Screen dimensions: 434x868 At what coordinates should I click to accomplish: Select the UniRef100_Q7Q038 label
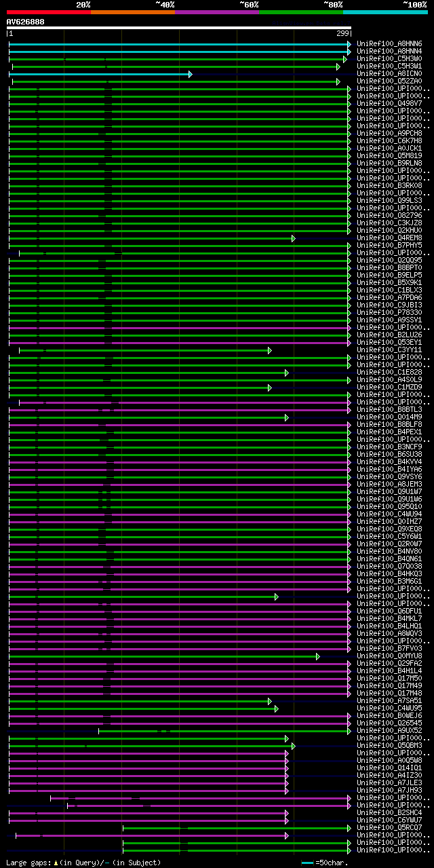(x=389, y=567)
